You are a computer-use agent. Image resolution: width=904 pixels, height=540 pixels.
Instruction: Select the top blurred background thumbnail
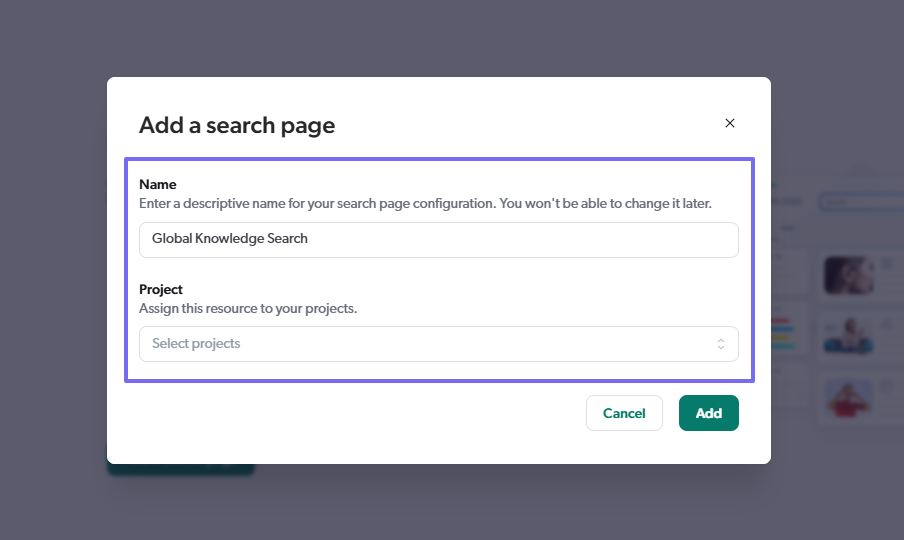[x=848, y=275]
